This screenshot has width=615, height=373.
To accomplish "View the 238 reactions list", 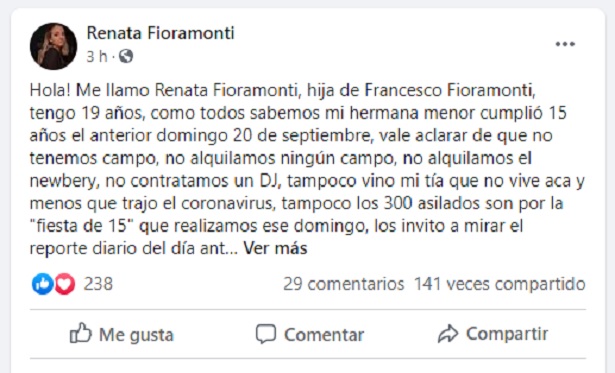I will coord(98,284).
